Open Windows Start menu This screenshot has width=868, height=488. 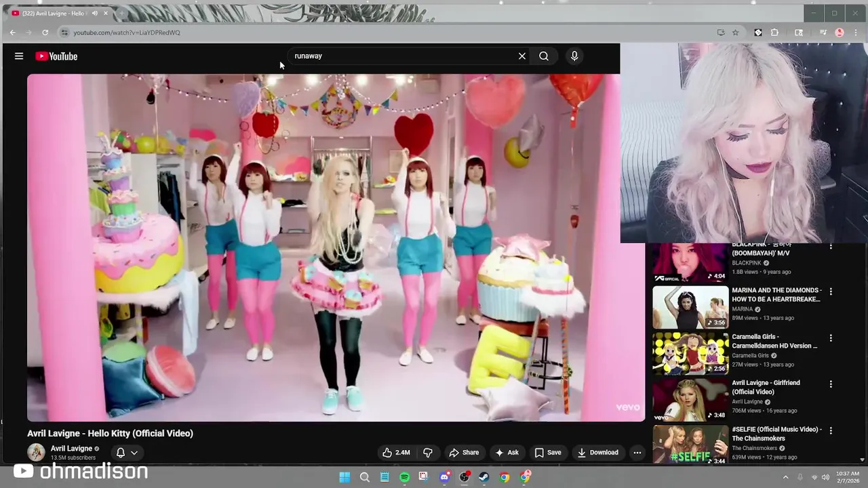tap(344, 477)
